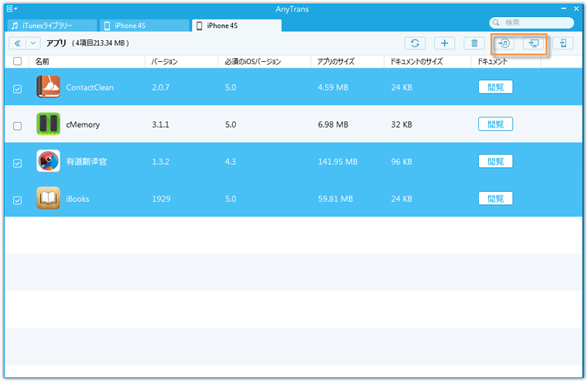
Task: Click version 3.1.1 cell
Action: 160,124
